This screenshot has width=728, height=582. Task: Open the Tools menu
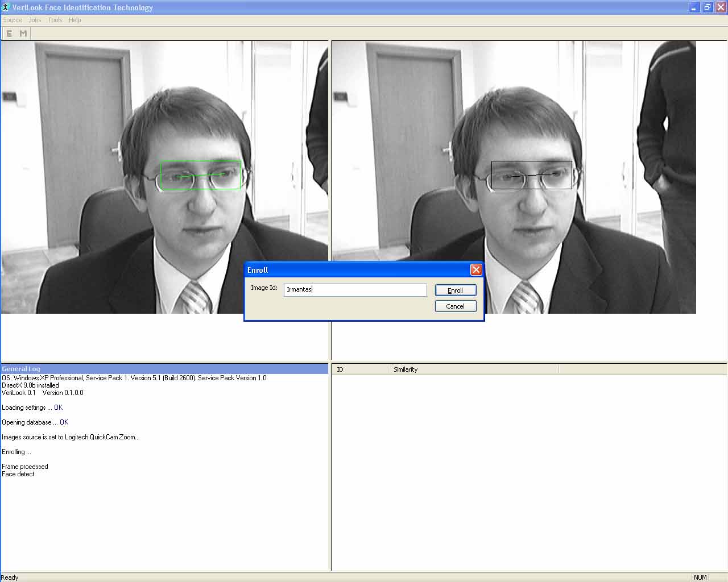(55, 20)
